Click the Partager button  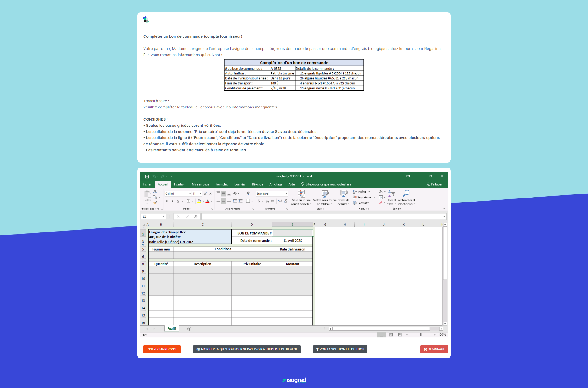pyautogui.click(x=434, y=184)
